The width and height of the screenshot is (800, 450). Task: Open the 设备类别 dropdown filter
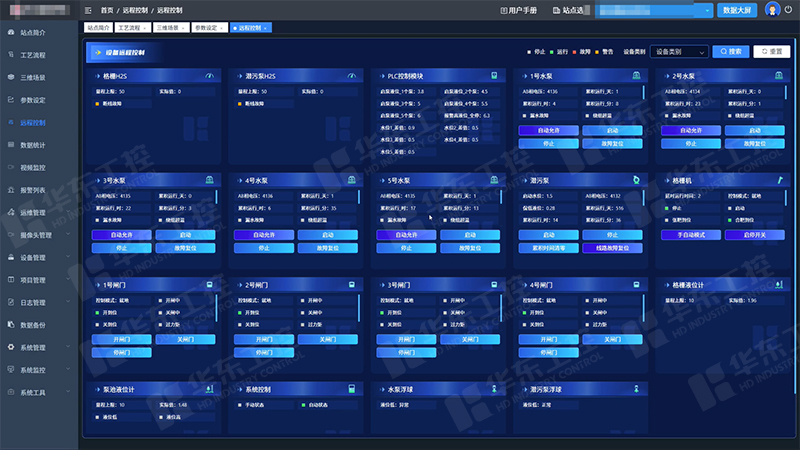coord(678,51)
